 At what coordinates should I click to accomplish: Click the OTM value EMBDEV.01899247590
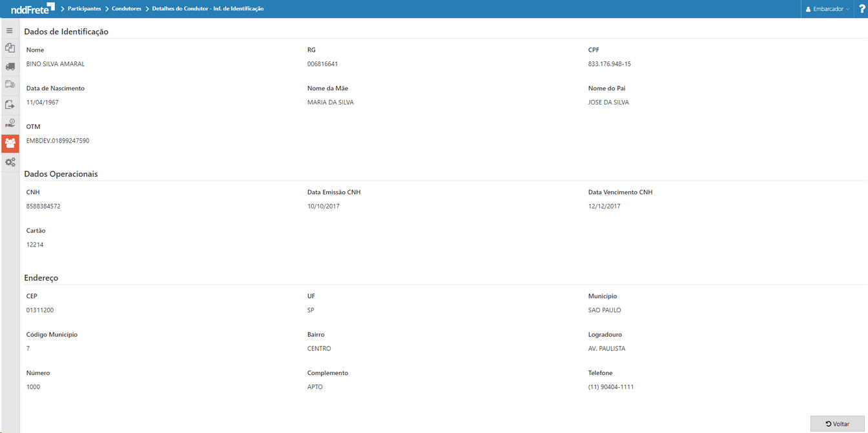click(57, 140)
